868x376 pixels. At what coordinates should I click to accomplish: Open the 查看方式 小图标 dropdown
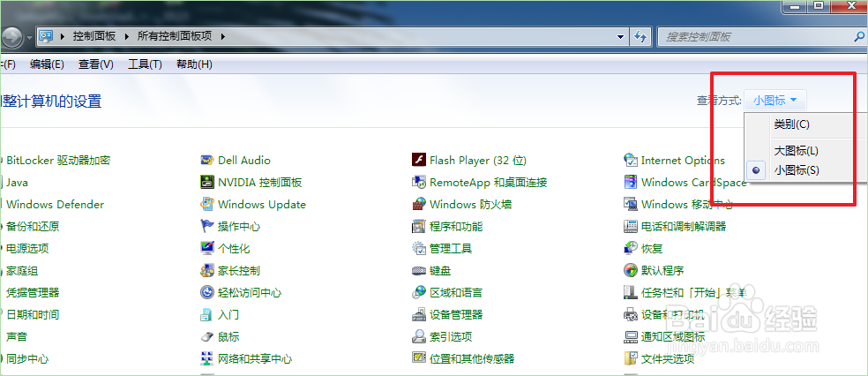[x=775, y=101]
